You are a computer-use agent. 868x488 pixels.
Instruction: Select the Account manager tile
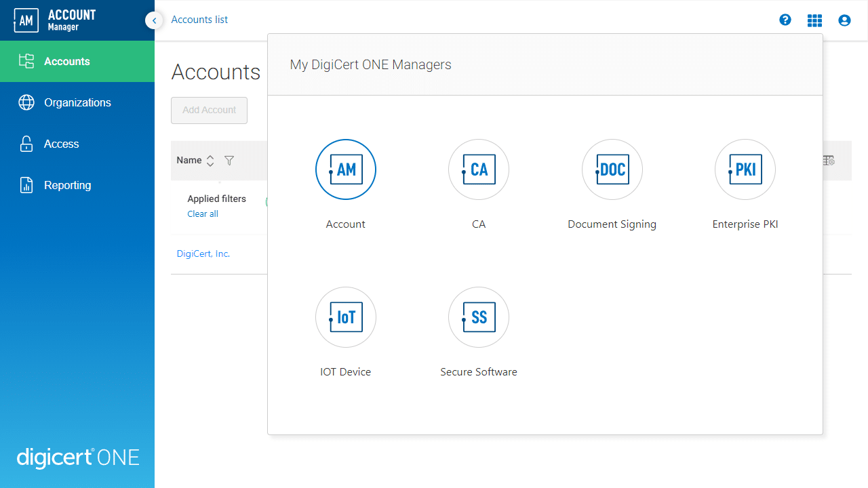coord(345,169)
